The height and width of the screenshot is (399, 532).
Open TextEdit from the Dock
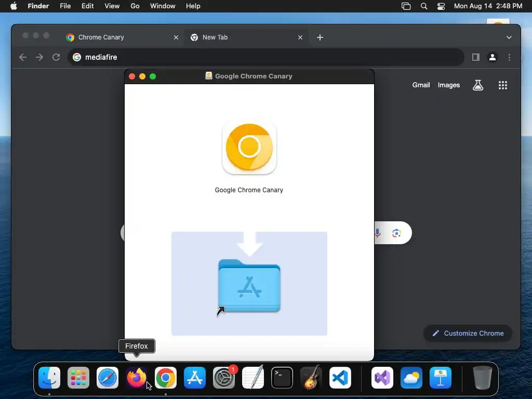tap(253, 378)
